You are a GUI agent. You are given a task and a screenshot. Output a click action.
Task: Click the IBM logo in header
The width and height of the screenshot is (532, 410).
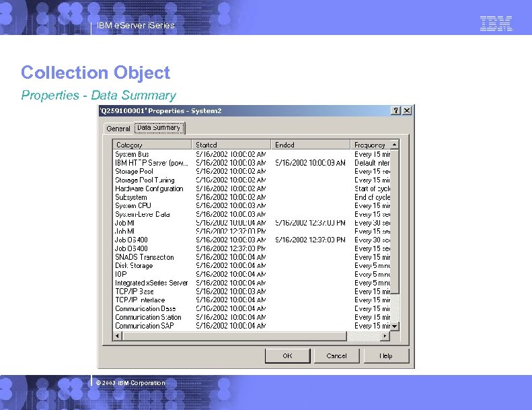tap(496, 24)
